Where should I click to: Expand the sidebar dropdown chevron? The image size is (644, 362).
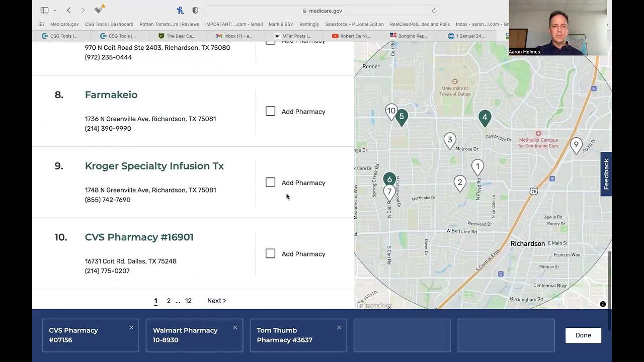pyautogui.click(x=55, y=11)
